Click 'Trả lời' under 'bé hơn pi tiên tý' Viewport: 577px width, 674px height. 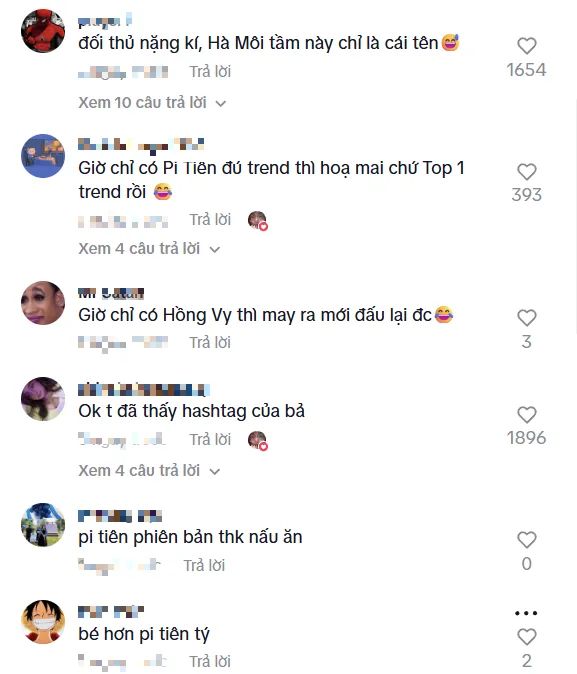210,661
